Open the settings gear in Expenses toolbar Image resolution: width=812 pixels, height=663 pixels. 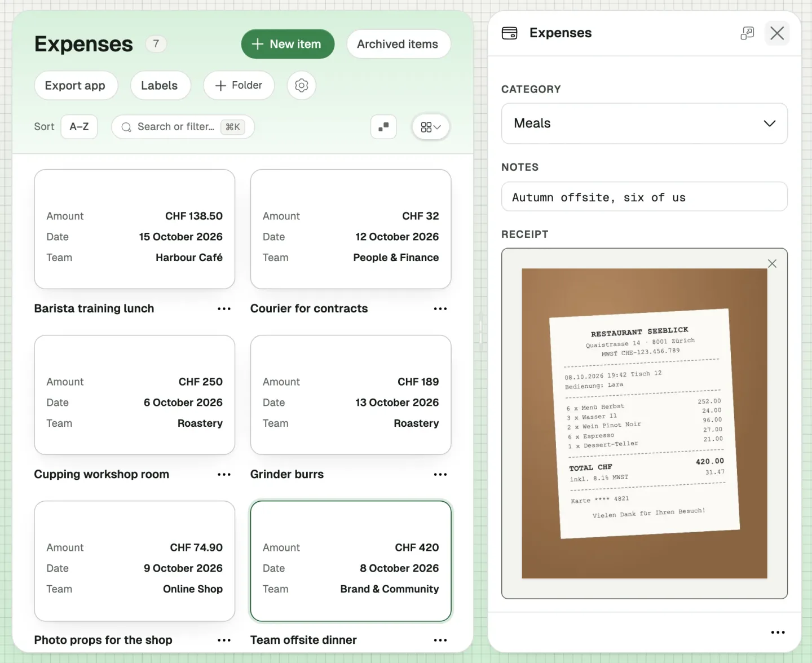point(302,86)
